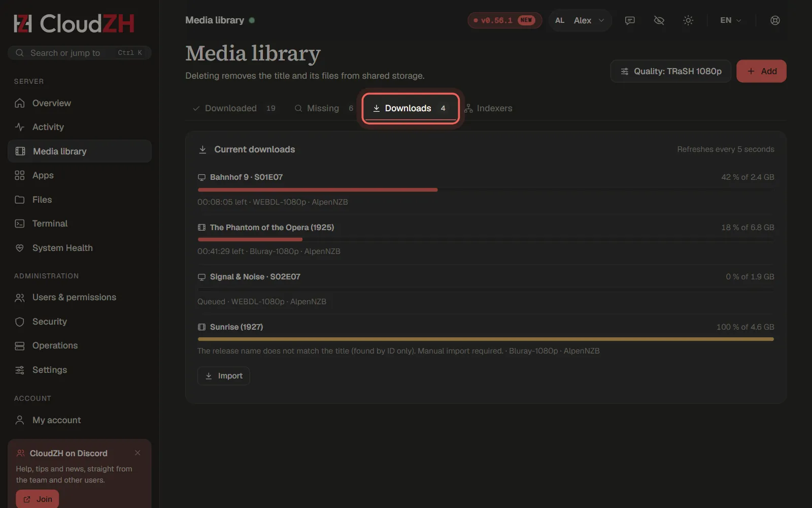Click The Phantom of the Opera title
This screenshot has height=508, width=812.
(x=272, y=228)
